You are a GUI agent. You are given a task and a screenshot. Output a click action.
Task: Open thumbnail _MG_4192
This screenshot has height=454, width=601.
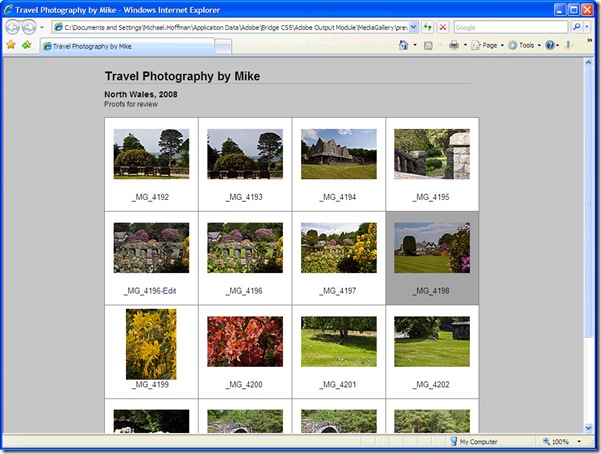pyautogui.click(x=151, y=154)
